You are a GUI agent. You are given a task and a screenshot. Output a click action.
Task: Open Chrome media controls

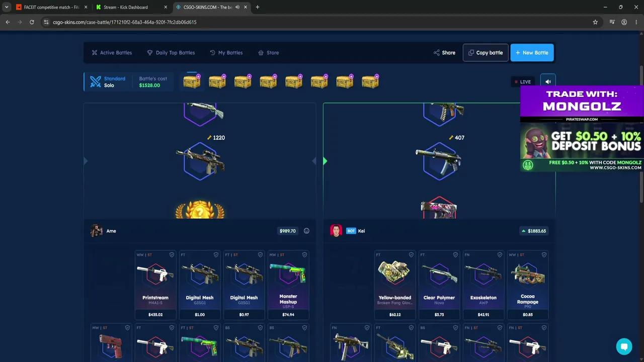612,22
